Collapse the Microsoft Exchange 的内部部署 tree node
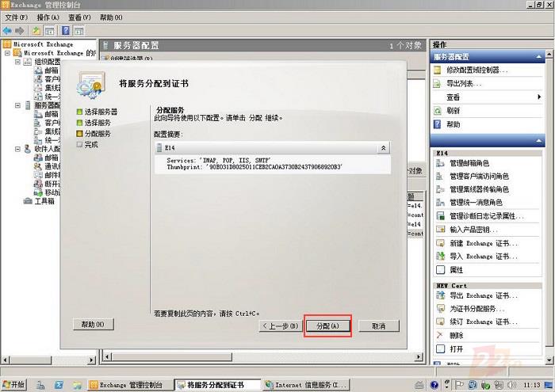The image size is (555, 392). pos(7,53)
